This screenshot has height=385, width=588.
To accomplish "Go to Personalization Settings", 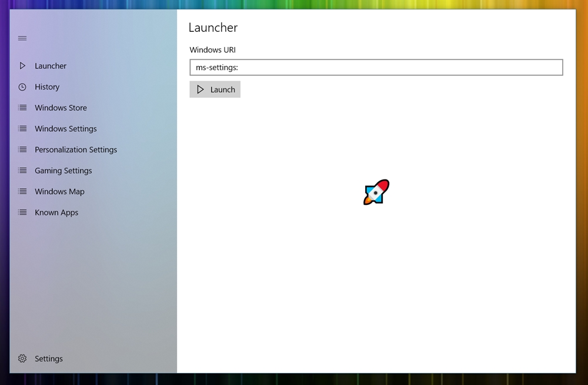I will click(76, 150).
